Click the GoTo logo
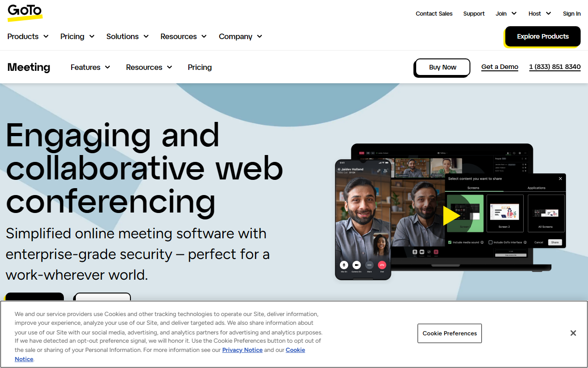 coord(25,13)
